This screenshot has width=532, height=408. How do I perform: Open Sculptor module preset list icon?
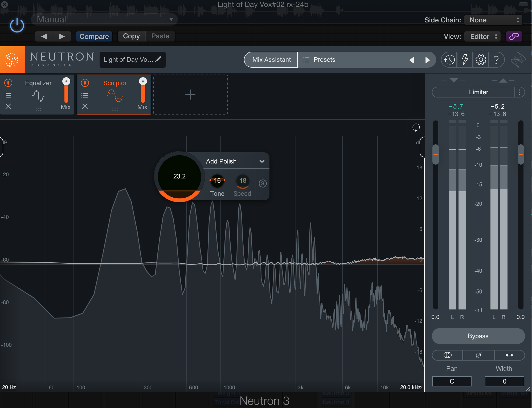[85, 95]
